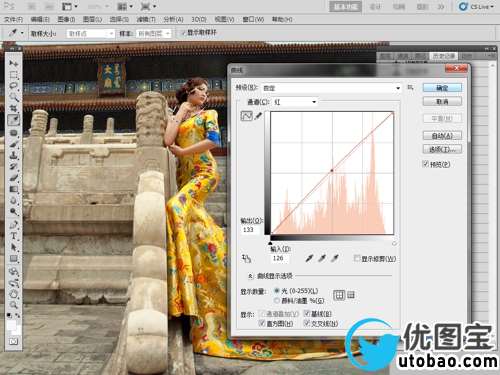
Task: Open the 通道(C) channel dropdown showing 红
Action: pyautogui.click(x=295, y=102)
